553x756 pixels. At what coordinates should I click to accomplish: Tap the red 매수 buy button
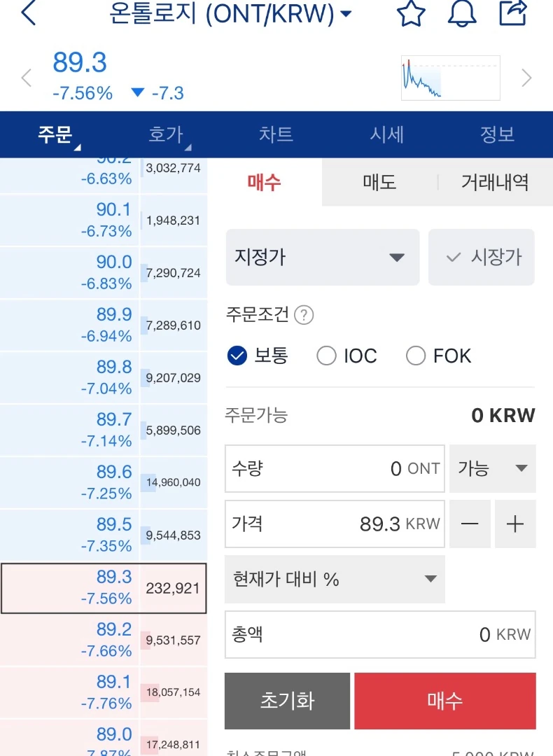click(x=445, y=701)
